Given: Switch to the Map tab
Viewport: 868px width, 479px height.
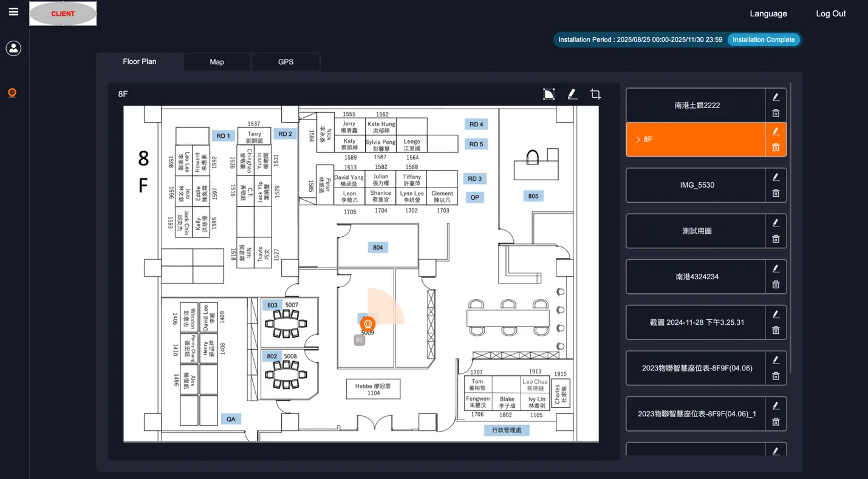Looking at the screenshot, I should click(216, 61).
